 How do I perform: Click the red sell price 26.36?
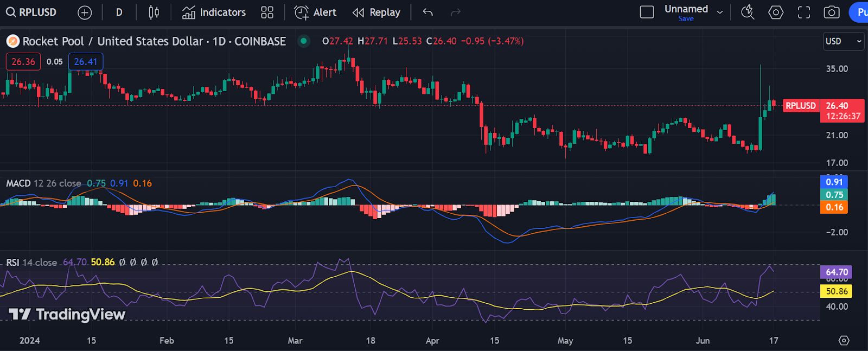(x=23, y=62)
